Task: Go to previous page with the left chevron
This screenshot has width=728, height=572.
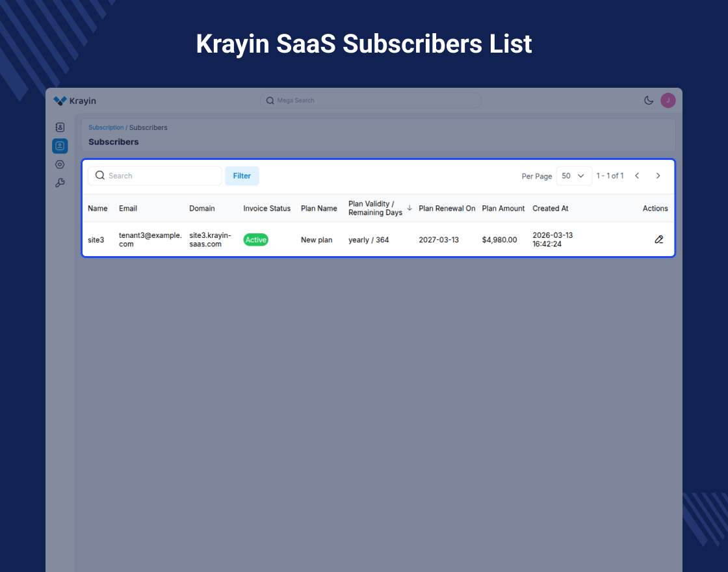Action: (x=637, y=175)
